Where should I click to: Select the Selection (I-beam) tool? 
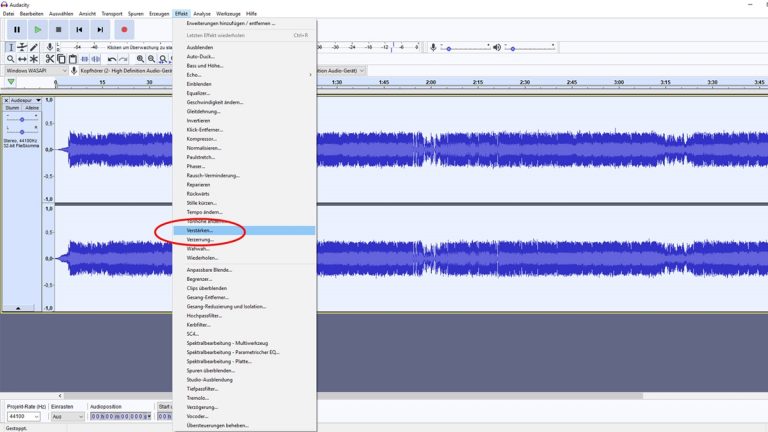(10, 48)
